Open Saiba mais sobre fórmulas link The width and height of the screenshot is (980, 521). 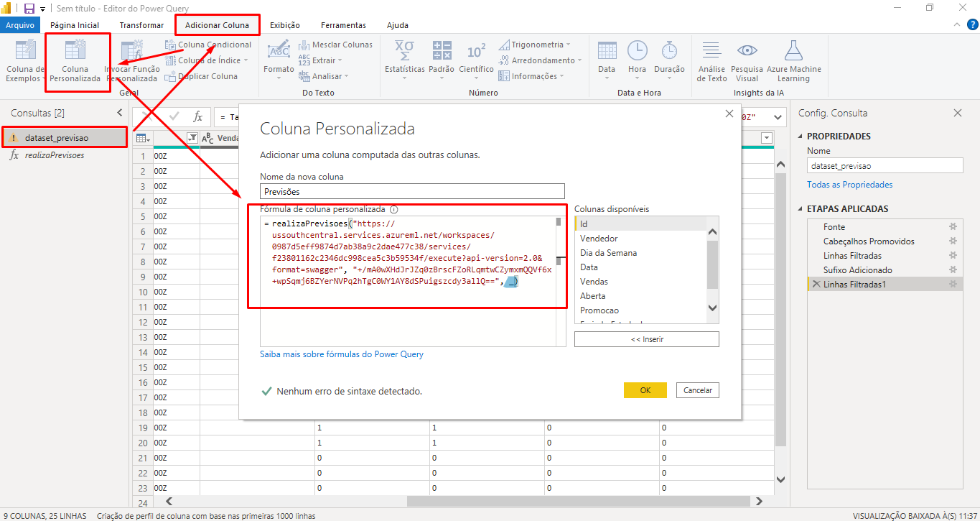pos(342,354)
